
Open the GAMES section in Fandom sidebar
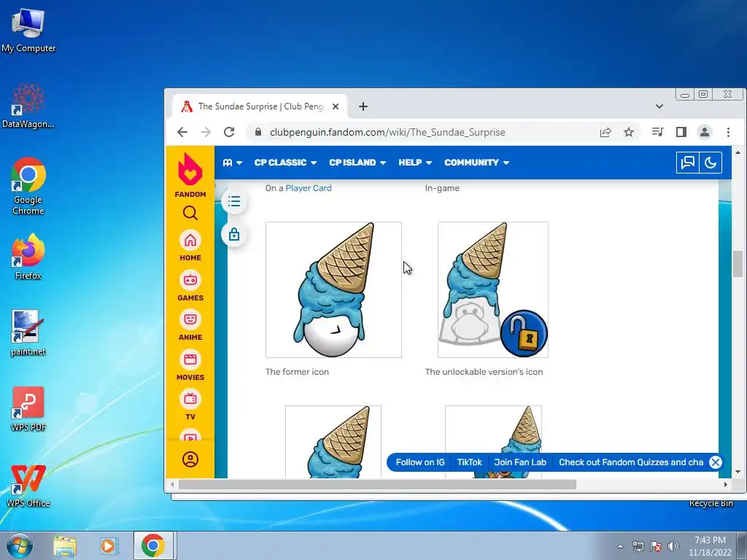[x=190, y=285]
